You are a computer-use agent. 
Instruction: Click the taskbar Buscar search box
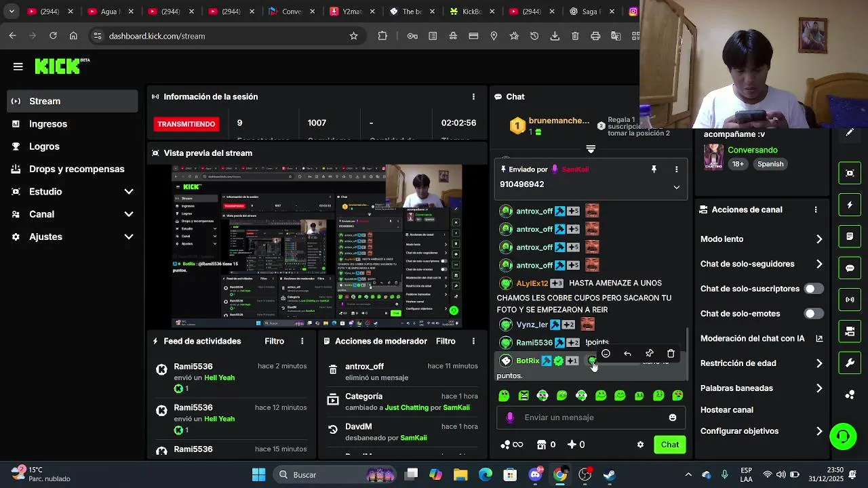pos(335,474)
